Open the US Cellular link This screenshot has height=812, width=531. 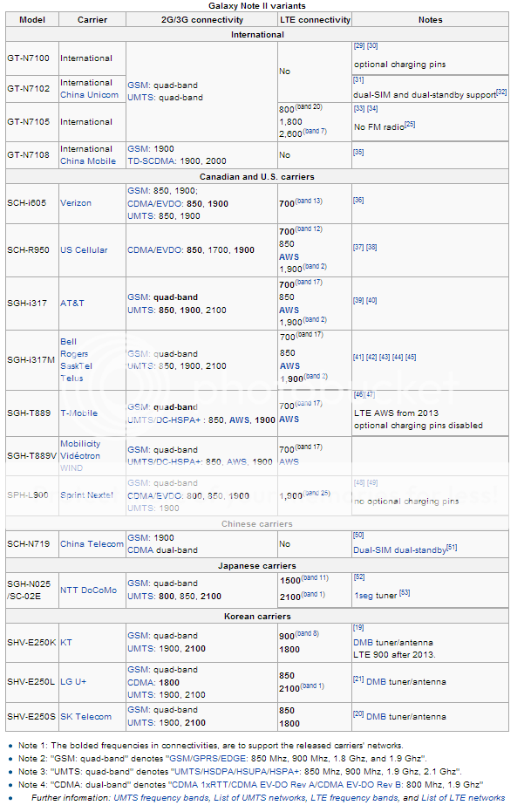tap(84, 250)
